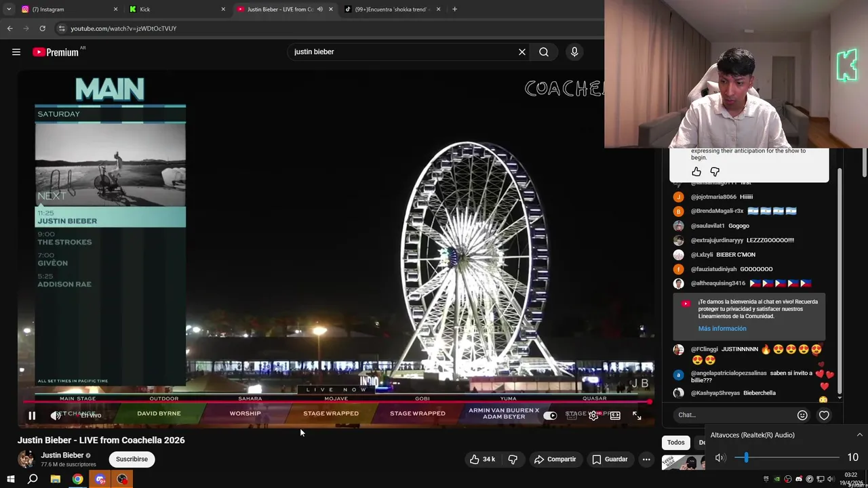The height and width of the screenshot is (488, 868).
Task: Switch to theater mode view
Action: point(615,415)
